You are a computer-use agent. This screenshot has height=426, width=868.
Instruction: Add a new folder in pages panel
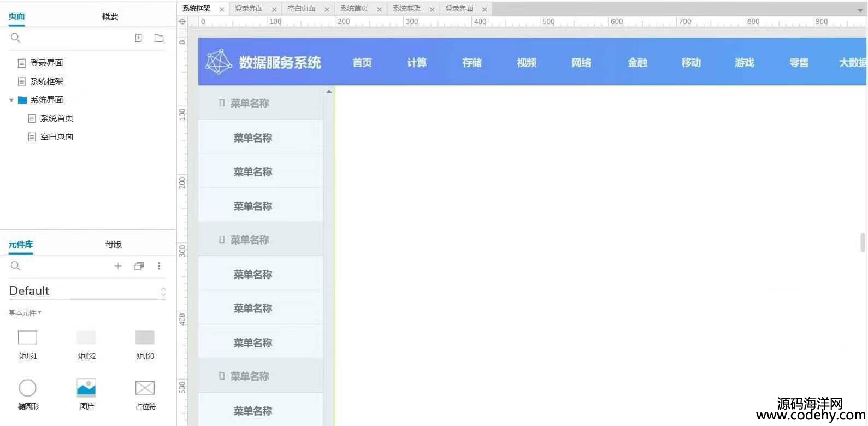(x=159, y=38)
